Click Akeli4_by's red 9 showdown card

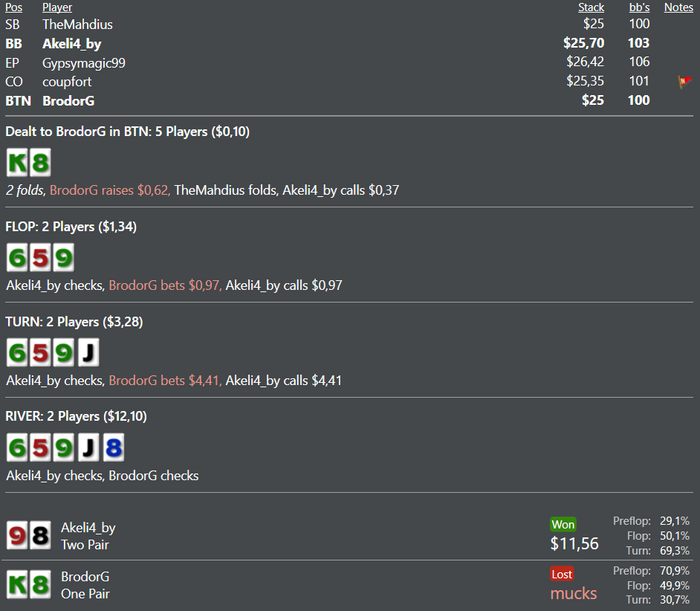(17, 535)
